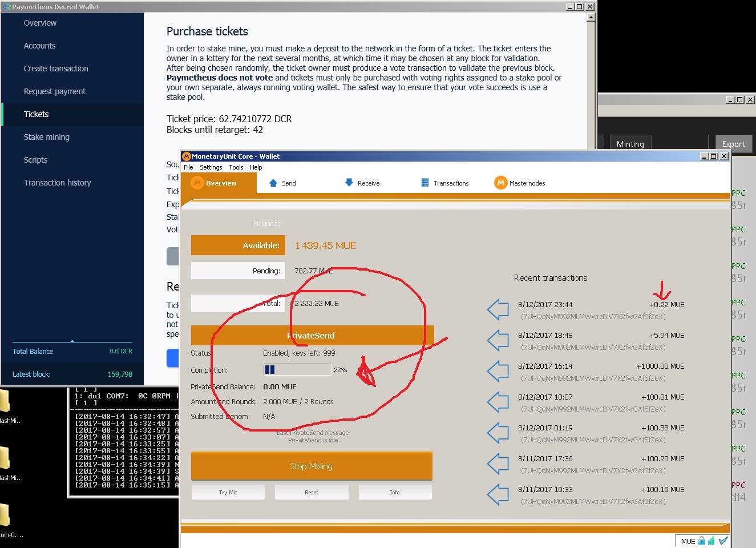Click incoming arrow icon for 8/12/2017 16:14 transaction
Viewport: 756px width, 548px height.
coord(498,371)
